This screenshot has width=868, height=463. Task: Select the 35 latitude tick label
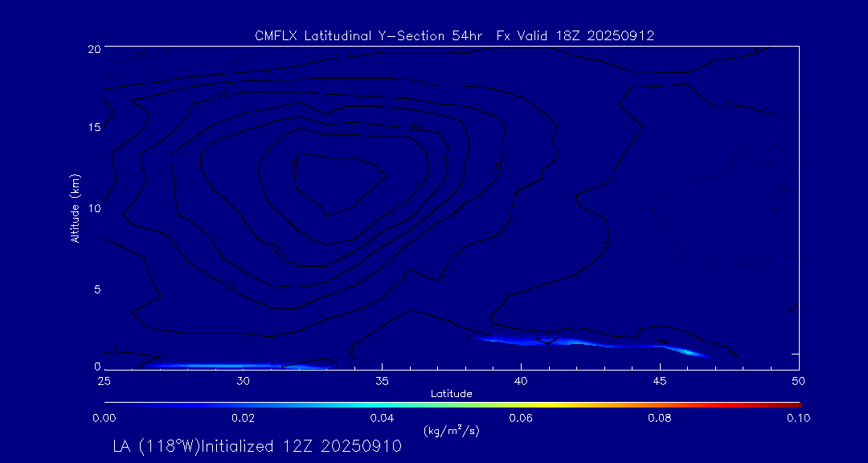[x=382, y=381]
